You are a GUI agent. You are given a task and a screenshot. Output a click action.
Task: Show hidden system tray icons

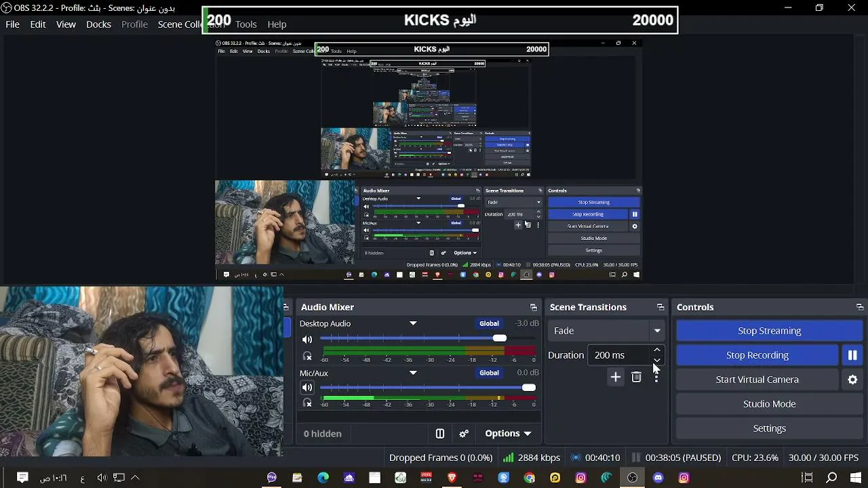click(x=135, y=478)
